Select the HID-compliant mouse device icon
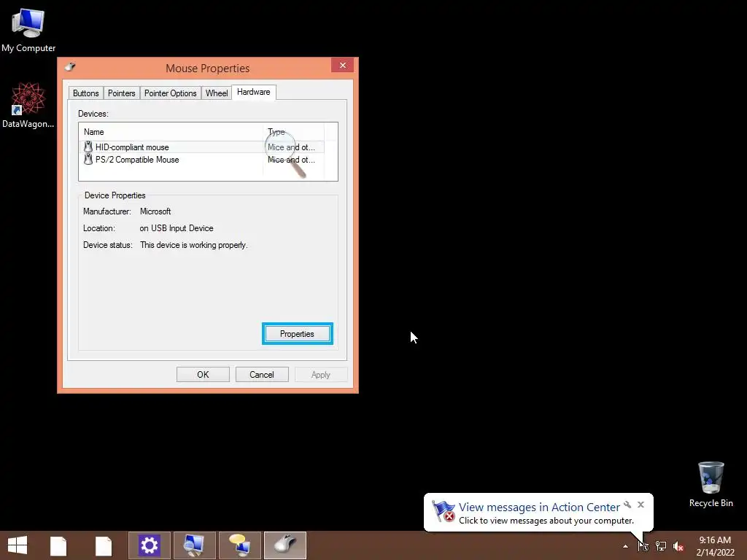Screen dimensions: 747x560 (x=88, y=147)
